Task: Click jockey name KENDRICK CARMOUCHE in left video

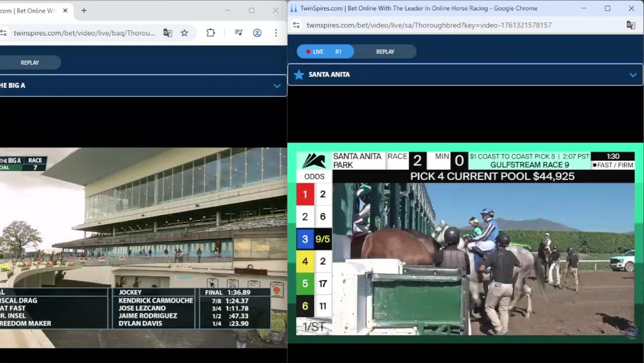Action: [x=156, y=300]
